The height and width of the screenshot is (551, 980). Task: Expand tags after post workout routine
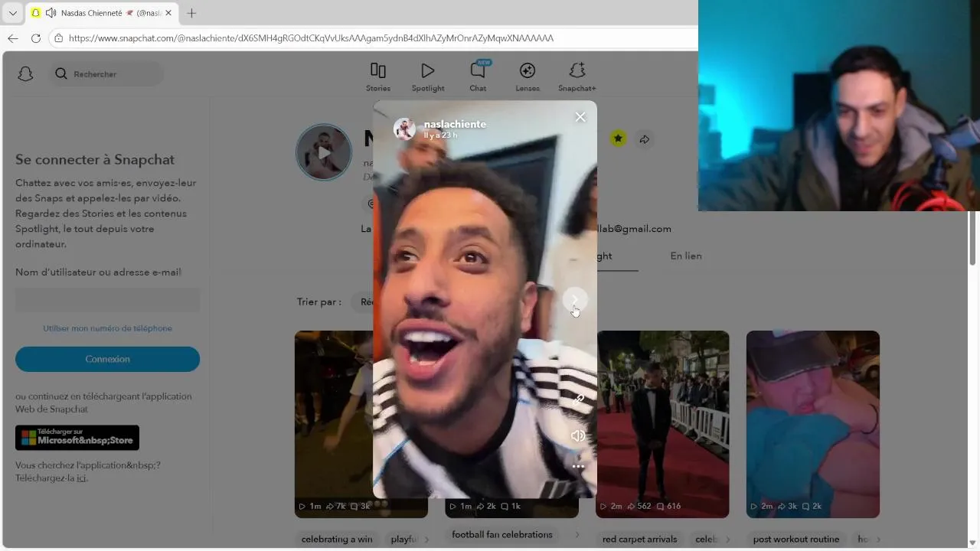[878, 540]
